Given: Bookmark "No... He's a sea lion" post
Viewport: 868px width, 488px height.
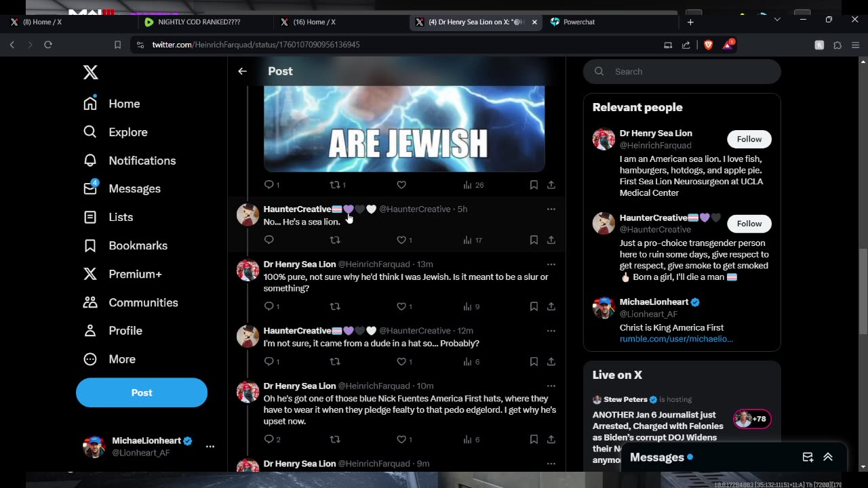Looking at the screenshot, I should (534, 240).
